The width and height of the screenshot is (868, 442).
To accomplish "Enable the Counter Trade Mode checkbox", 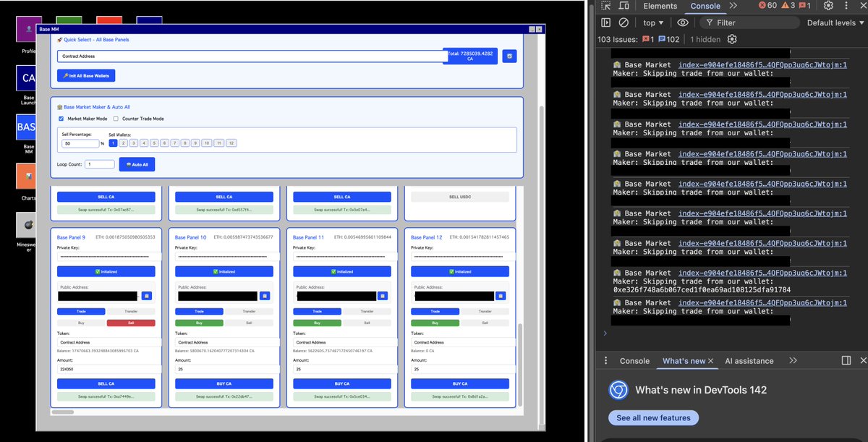I will coord(116,119).
